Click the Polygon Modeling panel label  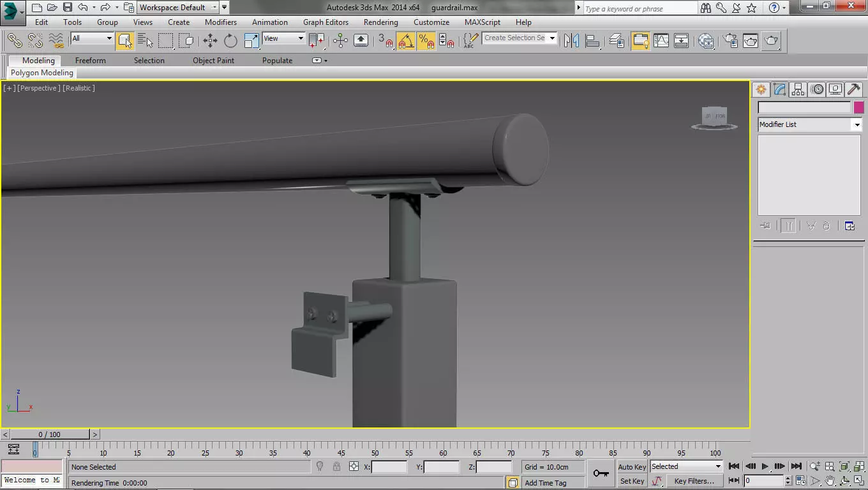pos(42,73)
